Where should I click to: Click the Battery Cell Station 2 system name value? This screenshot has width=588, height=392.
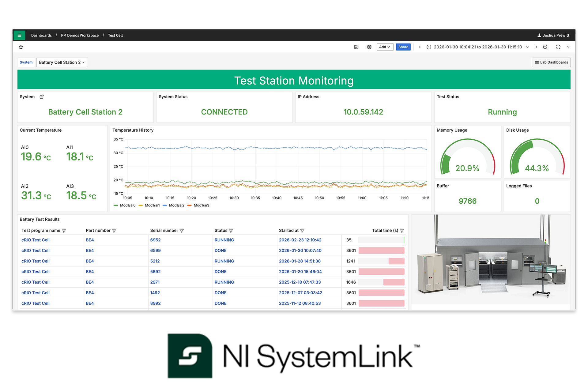[x=85, y=112]
